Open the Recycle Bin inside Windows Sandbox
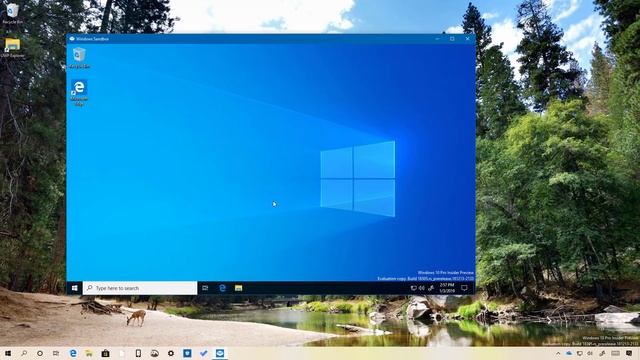 tap(79, 58)
